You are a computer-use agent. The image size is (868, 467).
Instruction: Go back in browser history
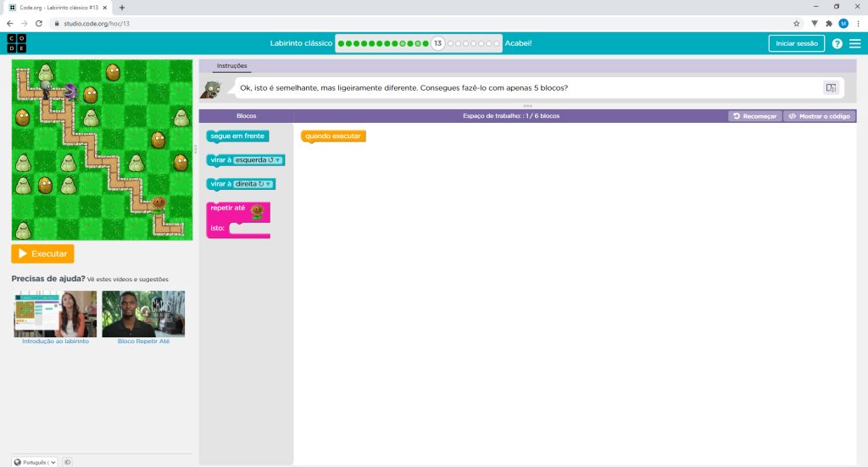(x=10, y=23)
